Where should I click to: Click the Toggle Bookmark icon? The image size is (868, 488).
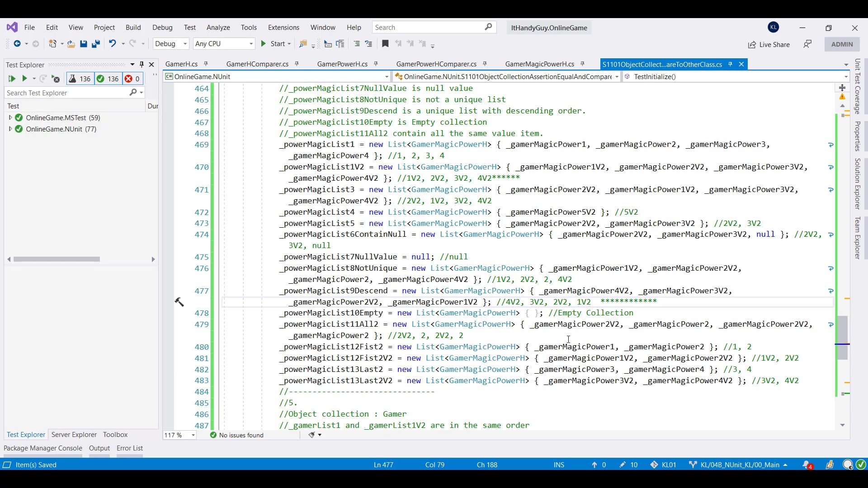coord(385,44)
